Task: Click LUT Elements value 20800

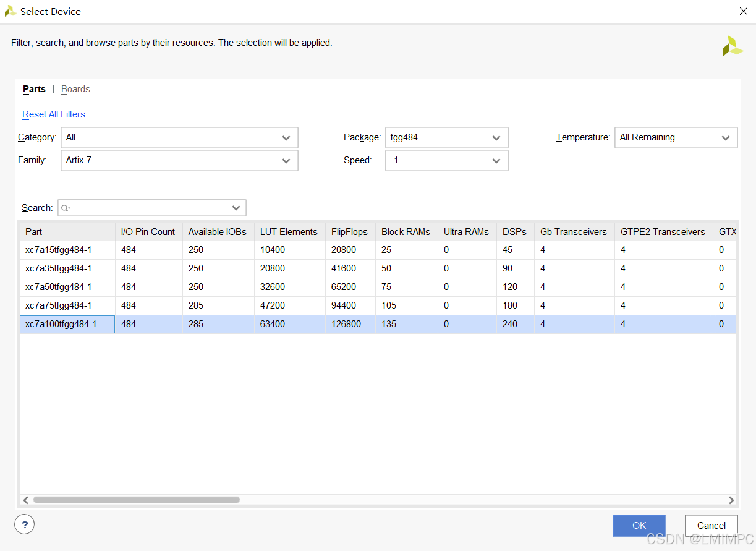Action: tap(273, 268)
